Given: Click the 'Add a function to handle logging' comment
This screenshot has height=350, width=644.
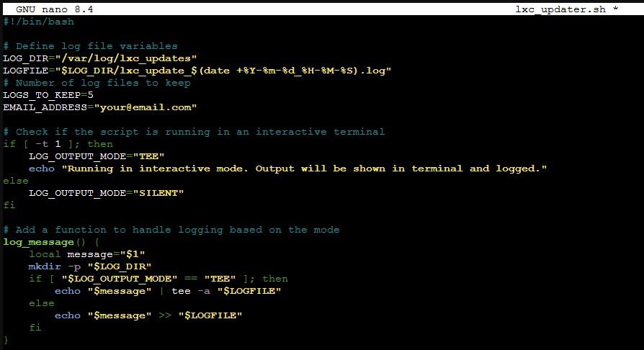Looking at the screenshot, I should click(171, 230).
